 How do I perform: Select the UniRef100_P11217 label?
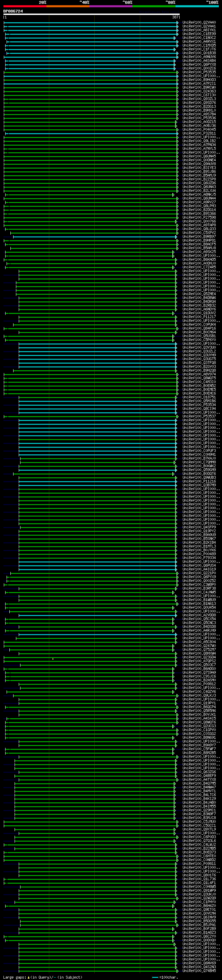(x=199, y=317)
